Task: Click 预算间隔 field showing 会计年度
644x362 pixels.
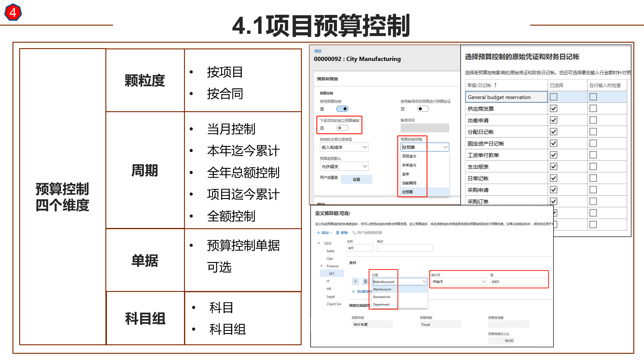Action: pos(372,325)
